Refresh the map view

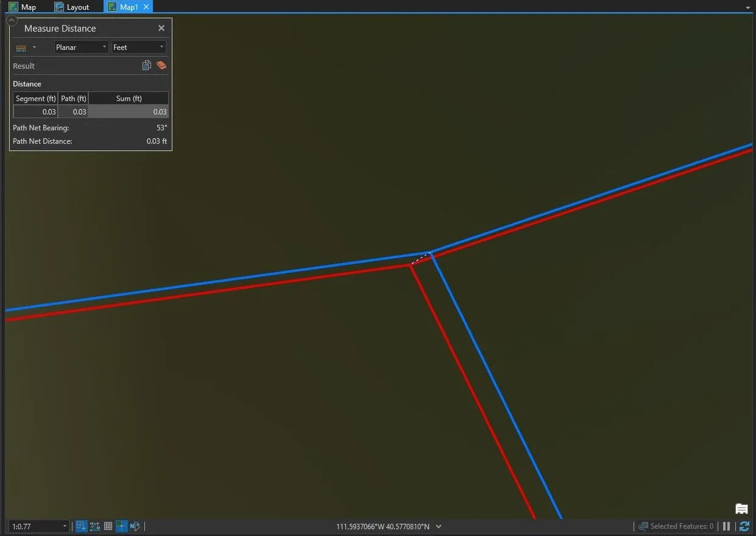pyautogui.click(x=744, y=526)
